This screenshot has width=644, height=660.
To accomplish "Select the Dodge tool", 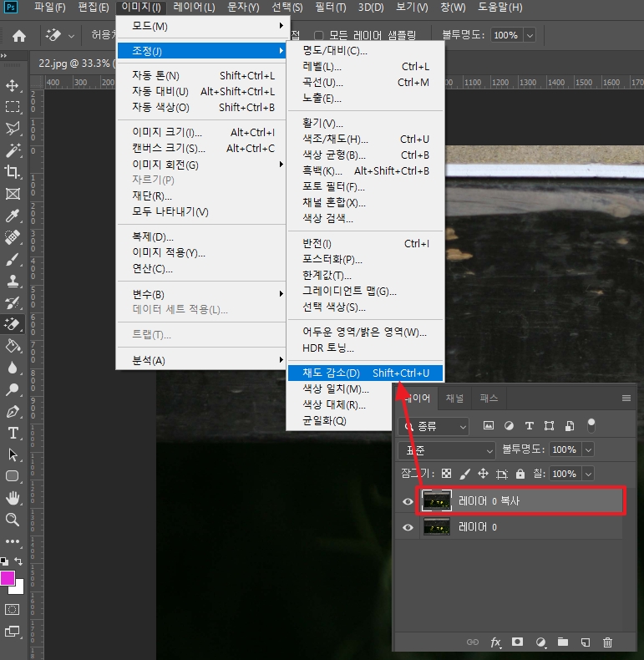I will [x=13, y=389].
